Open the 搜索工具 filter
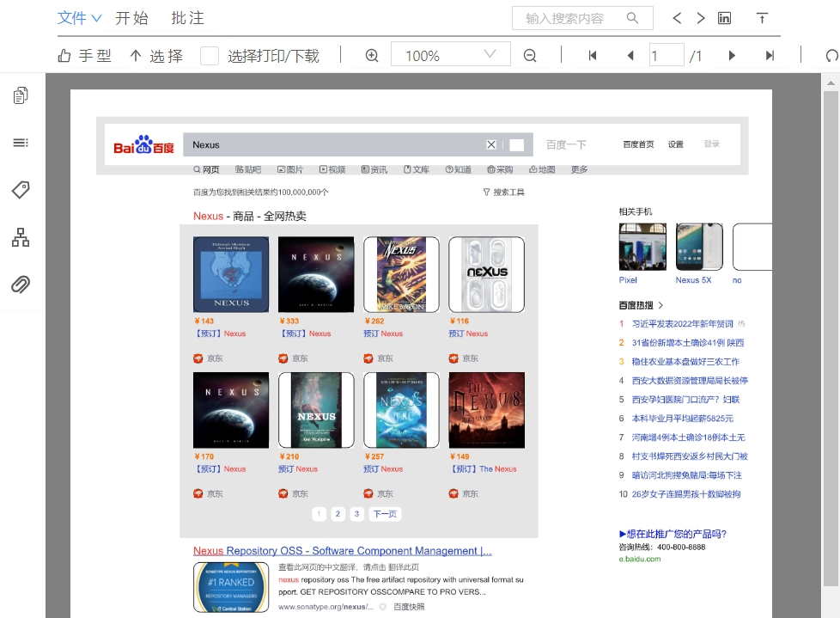The width and height of the screenshot is (840, 618). pyautogui.click(x=503, y=192)
